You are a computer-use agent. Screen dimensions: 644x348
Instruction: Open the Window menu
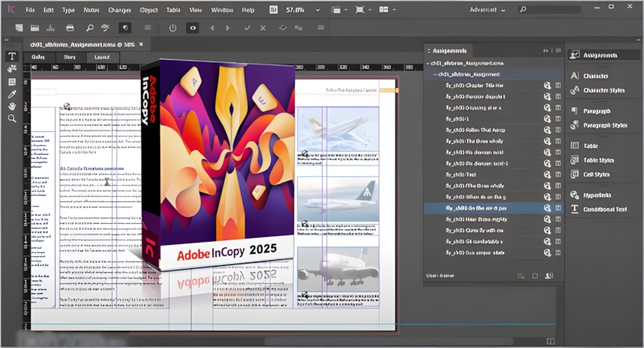coord(222,10)
